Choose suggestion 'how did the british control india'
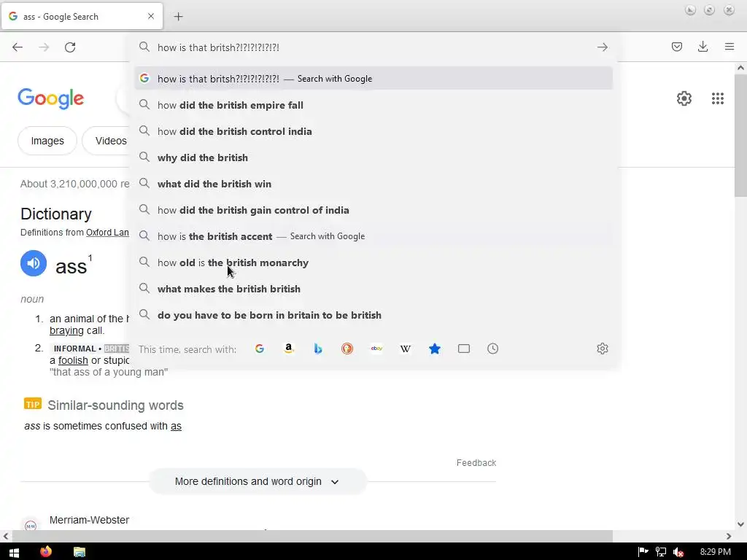The height and width of the screenshot is (560, 747). [x=373, y=131]
